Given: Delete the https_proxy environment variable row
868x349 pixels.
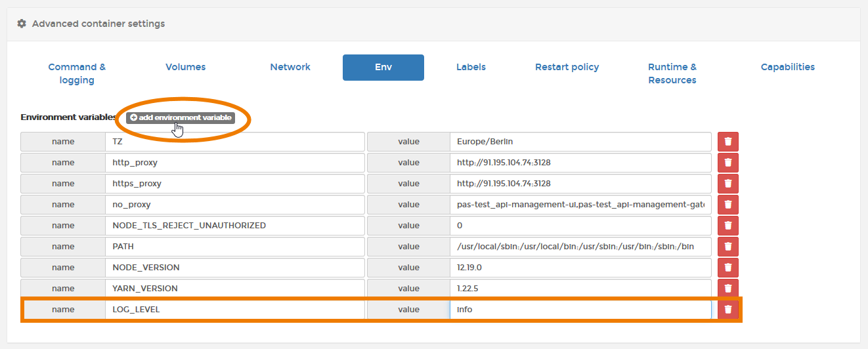Looking at the screenshot, I should click(x=728, y=184).
